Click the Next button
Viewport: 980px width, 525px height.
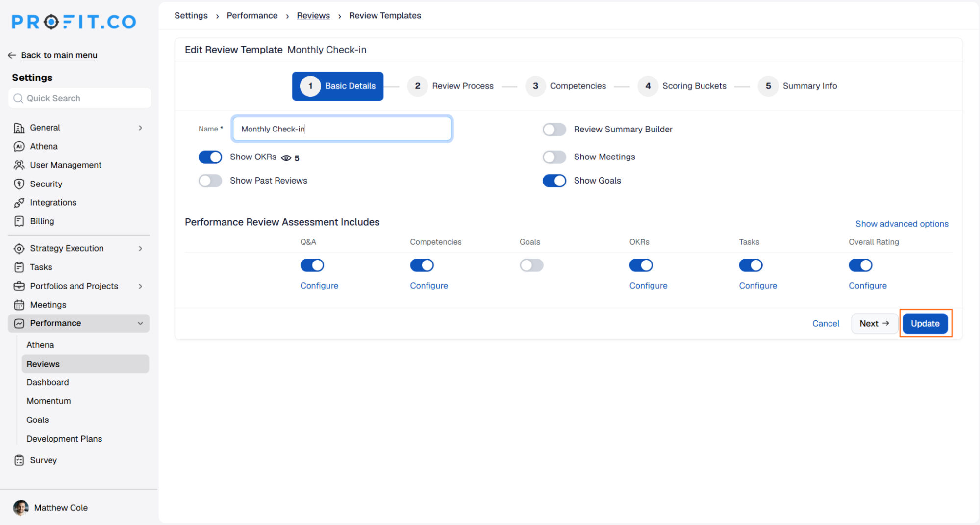tap(874, 324)
